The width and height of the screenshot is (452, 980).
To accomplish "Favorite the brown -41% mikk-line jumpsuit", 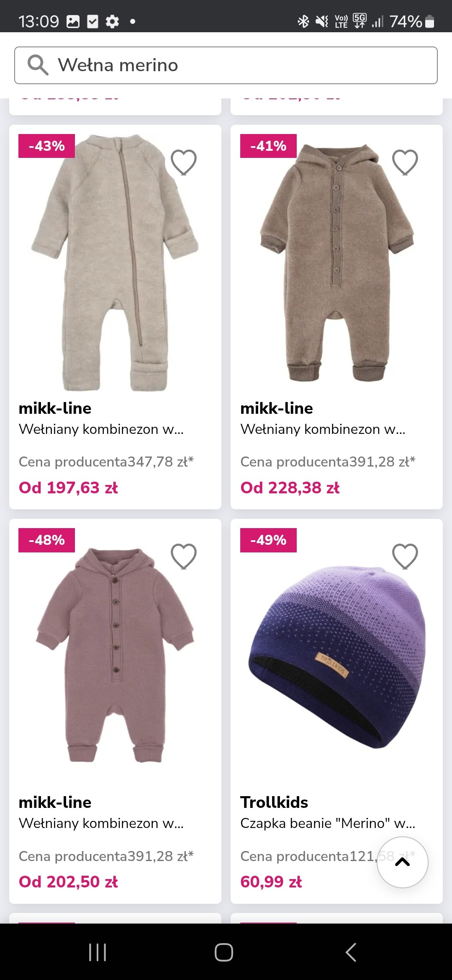I will coord(405,162).
